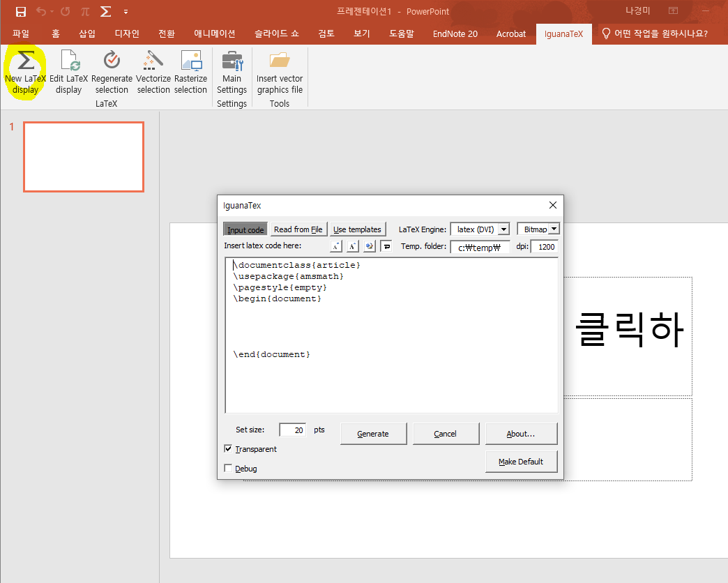Click the Set size pts field
The image size is (728, 583).
(292, 430)
